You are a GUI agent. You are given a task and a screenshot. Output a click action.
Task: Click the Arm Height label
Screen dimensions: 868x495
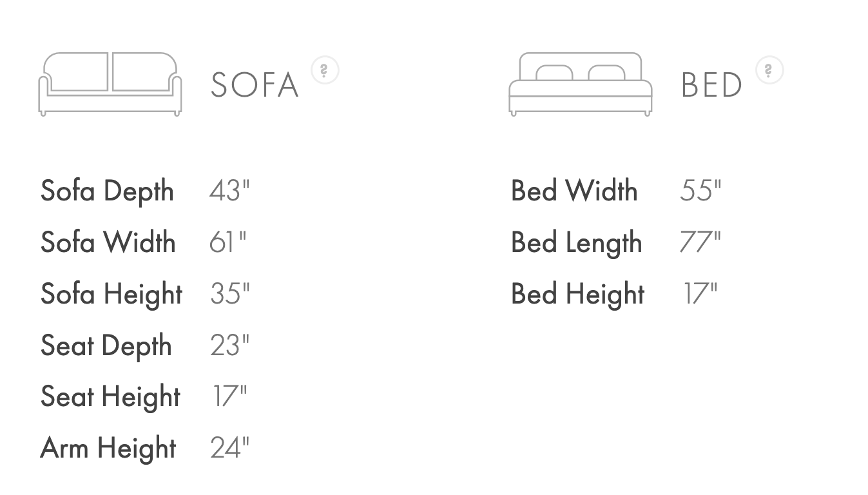pos(108,449)
